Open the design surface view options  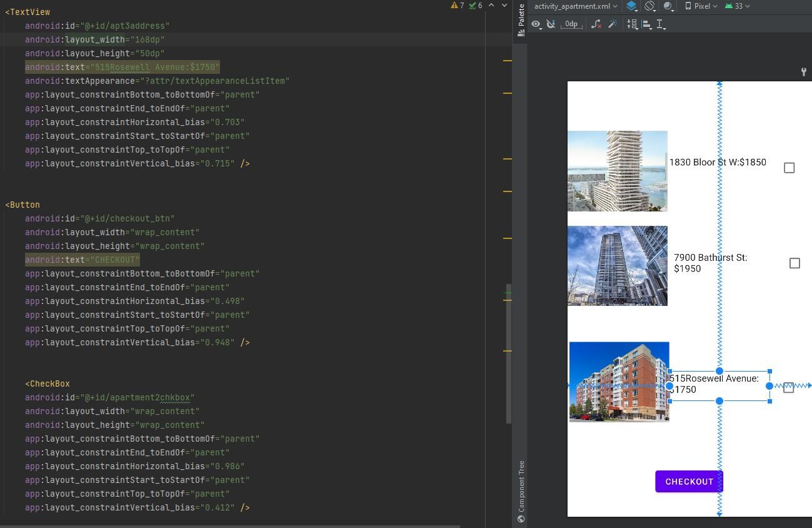click(631, 6)
